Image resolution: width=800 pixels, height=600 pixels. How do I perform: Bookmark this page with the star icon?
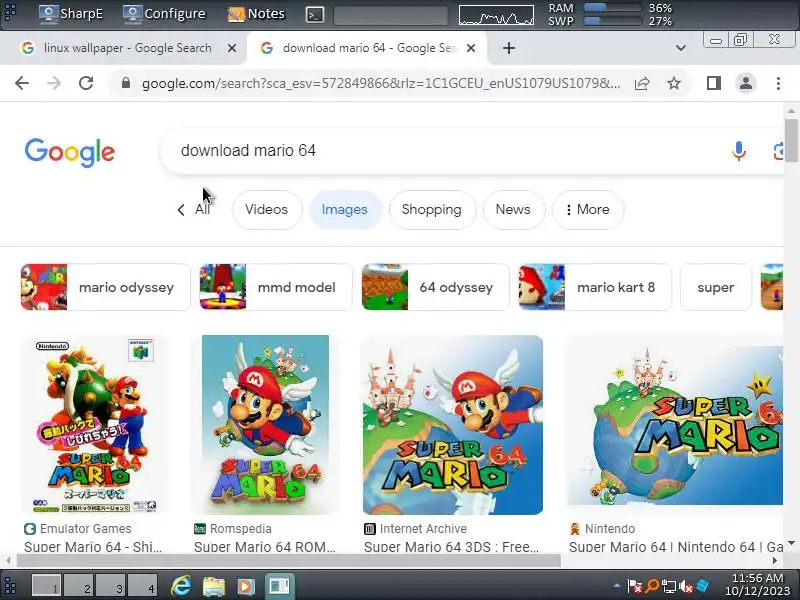pyautogui.click(x=674, y=83)
